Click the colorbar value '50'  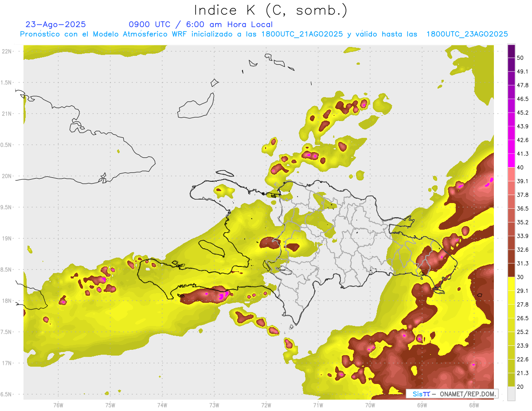(x=521, y=58)
